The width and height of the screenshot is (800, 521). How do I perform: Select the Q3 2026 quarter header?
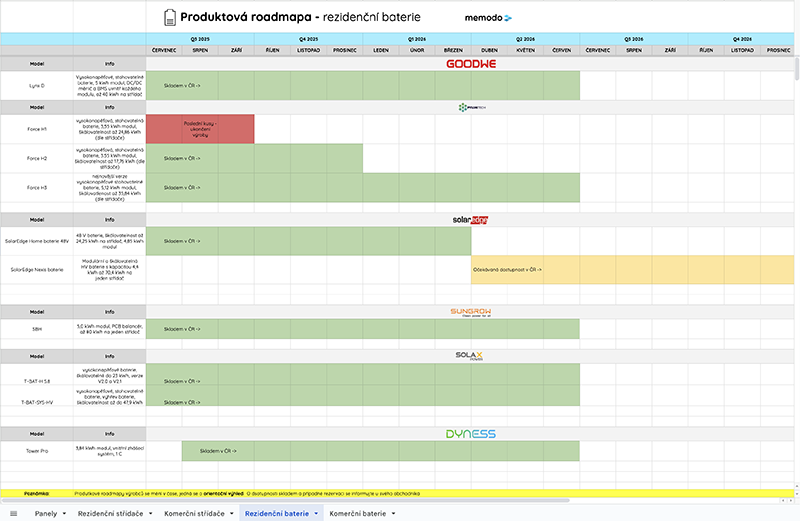[x=634, y=39]
